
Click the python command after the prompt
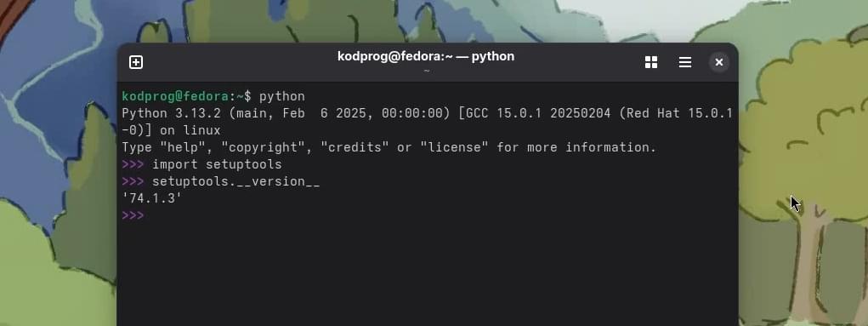281,97
